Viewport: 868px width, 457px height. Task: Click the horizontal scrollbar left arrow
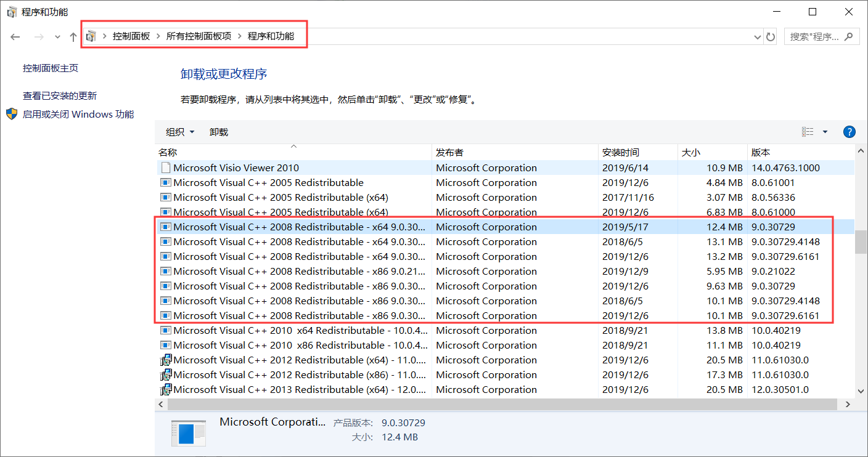161,404
